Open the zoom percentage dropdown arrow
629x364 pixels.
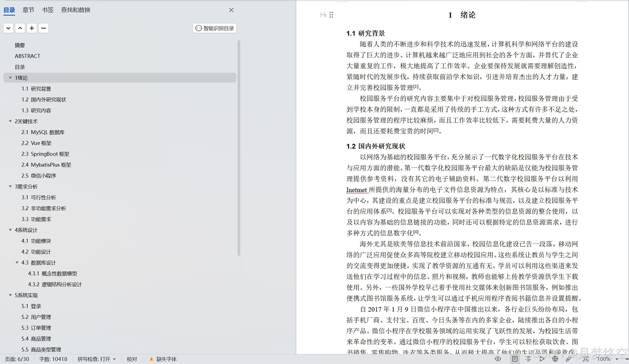[x=617, y=359]
